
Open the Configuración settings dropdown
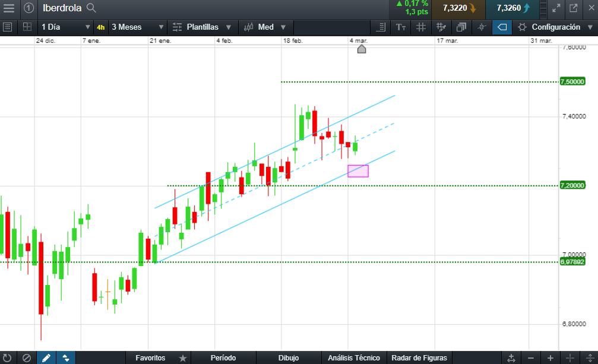pos(555,27)
